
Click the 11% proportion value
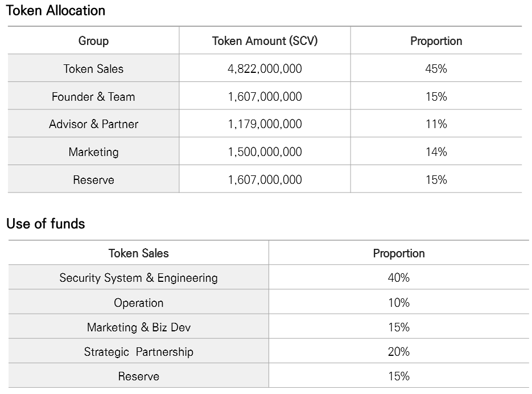(436, 124)
